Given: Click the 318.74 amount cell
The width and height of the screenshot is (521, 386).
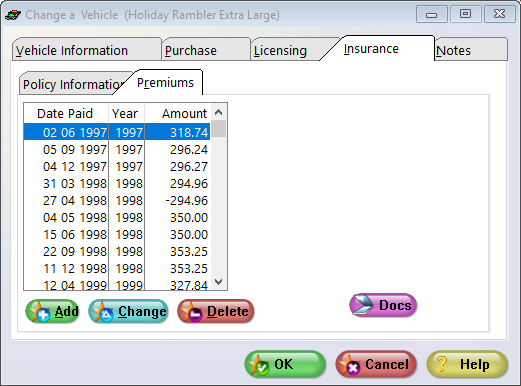Looking at the screenshot, I should coord(178,132).
